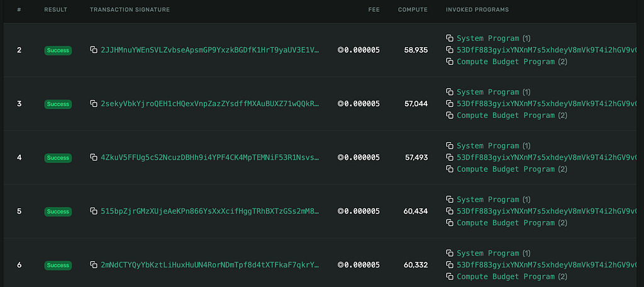Open System Program link in row 6
This screenshot has height=287, width=644.
(488, 253)
